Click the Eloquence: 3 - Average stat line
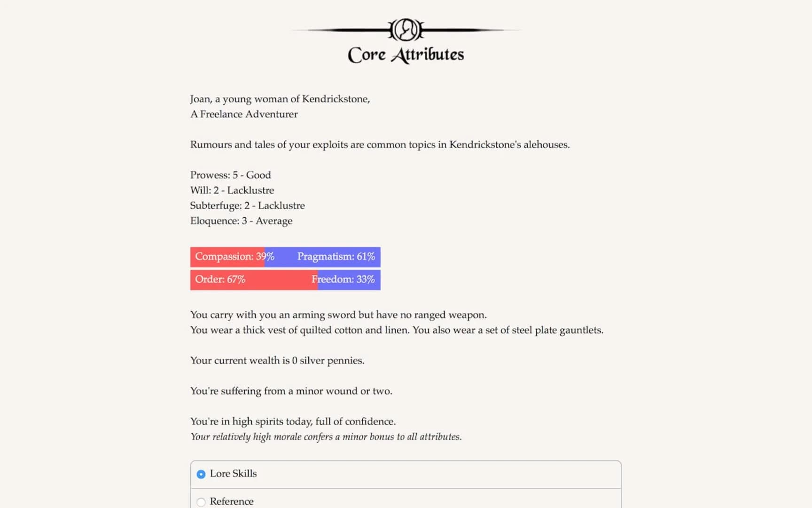Viewport: 812px width, 508px height. coord(241,221)
